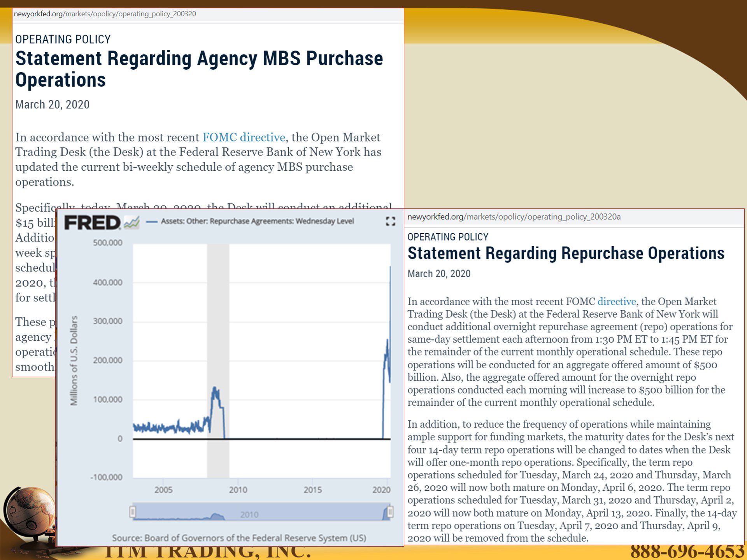This screenshot has height=560, width=747.
Task: Click March 20, 2020 date under Repurchase heading
Action: (439, 274)
